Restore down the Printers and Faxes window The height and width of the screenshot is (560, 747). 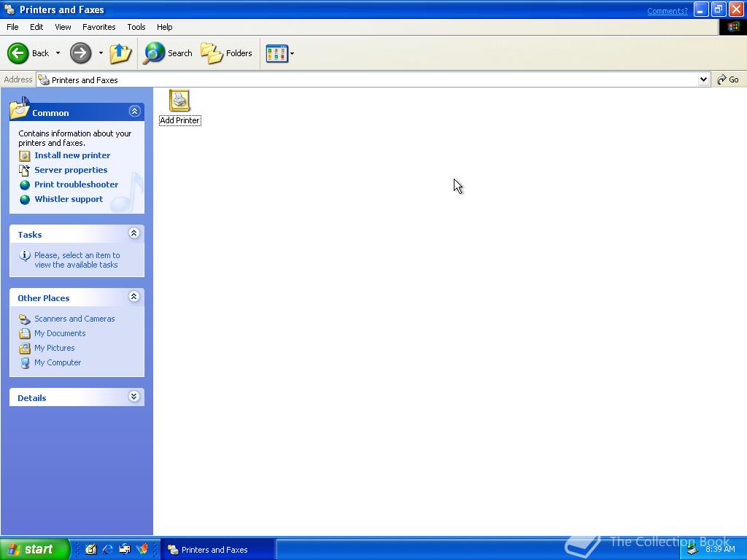(x=719, y=9)
